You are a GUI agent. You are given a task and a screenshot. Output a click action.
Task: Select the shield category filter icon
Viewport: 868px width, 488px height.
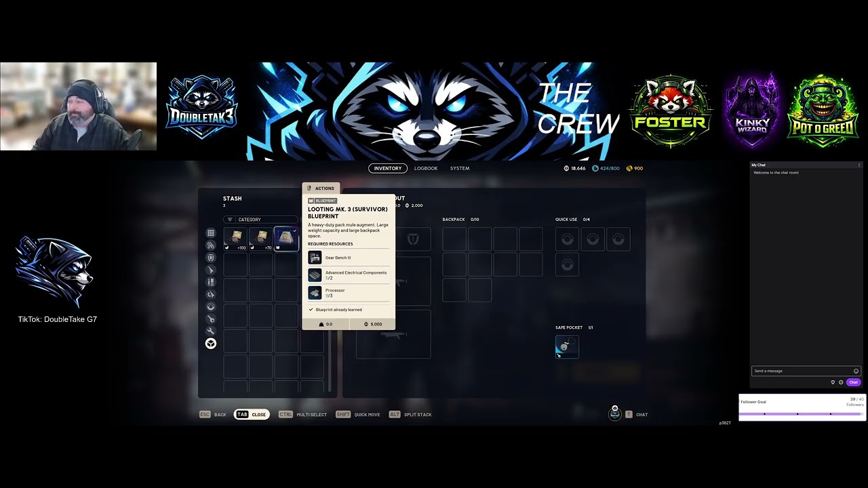pos(211,258)
